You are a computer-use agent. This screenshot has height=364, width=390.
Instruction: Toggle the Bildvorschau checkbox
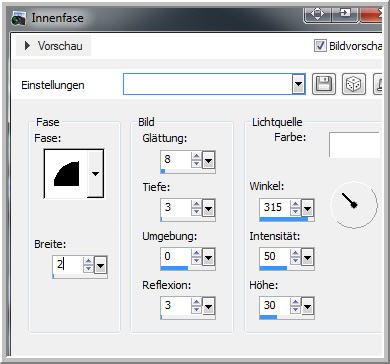point(320,46)
